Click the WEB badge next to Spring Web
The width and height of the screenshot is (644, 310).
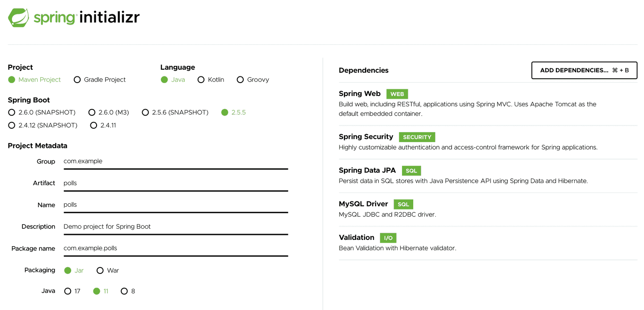397,94
